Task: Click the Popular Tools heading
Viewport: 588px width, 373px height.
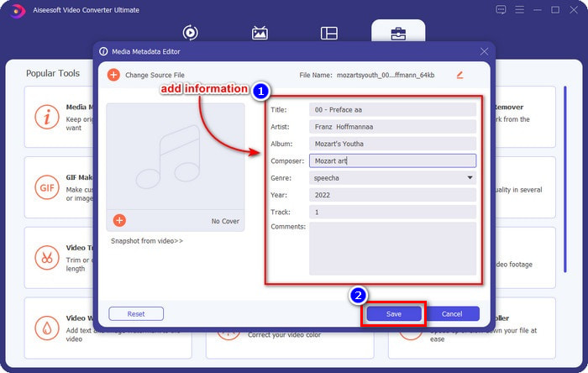Action: coord(53,73)
